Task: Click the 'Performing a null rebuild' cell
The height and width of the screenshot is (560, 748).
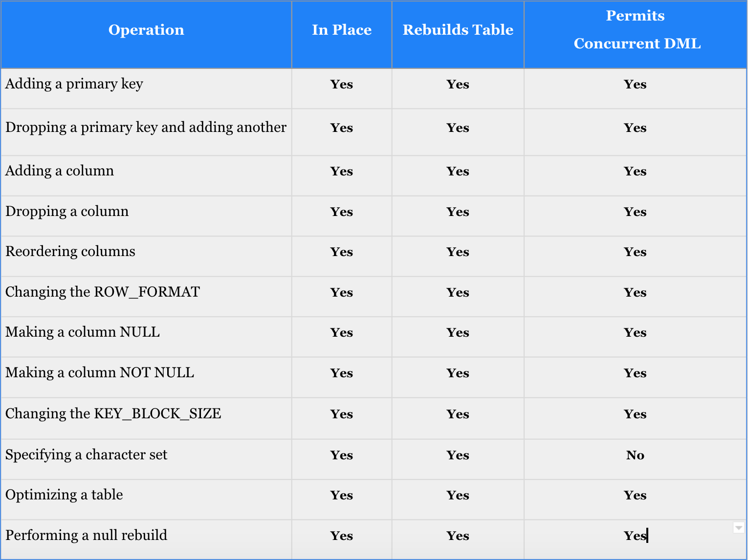Action: [87, 536]
